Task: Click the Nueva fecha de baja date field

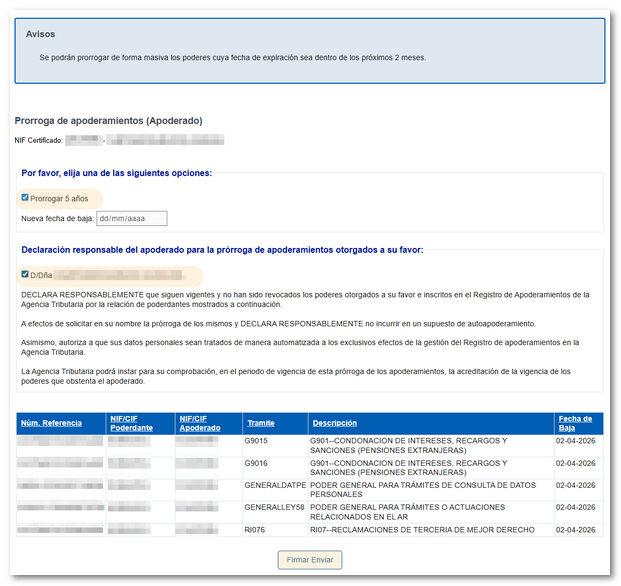Action: pos(130,218)
